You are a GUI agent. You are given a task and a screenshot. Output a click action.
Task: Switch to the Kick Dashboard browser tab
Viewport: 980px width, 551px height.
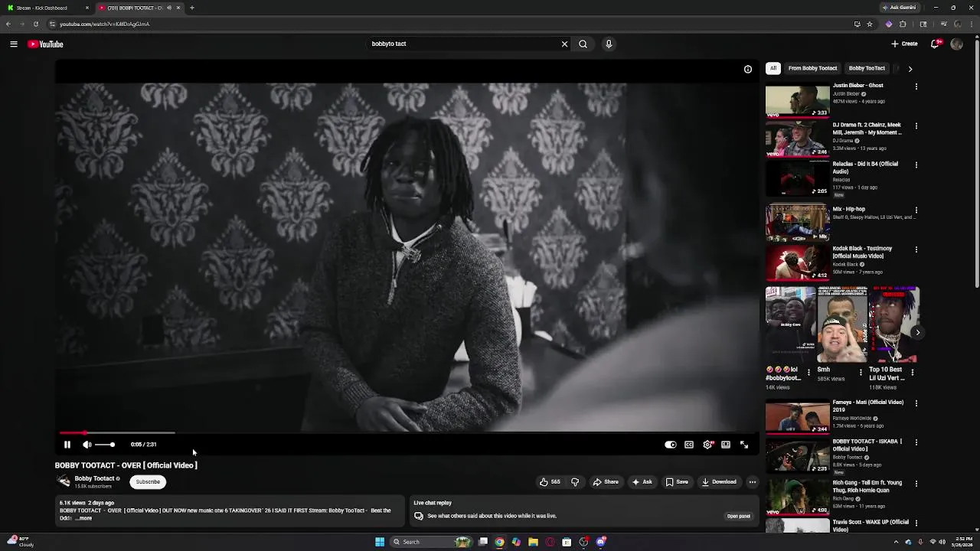pos(46,8)
